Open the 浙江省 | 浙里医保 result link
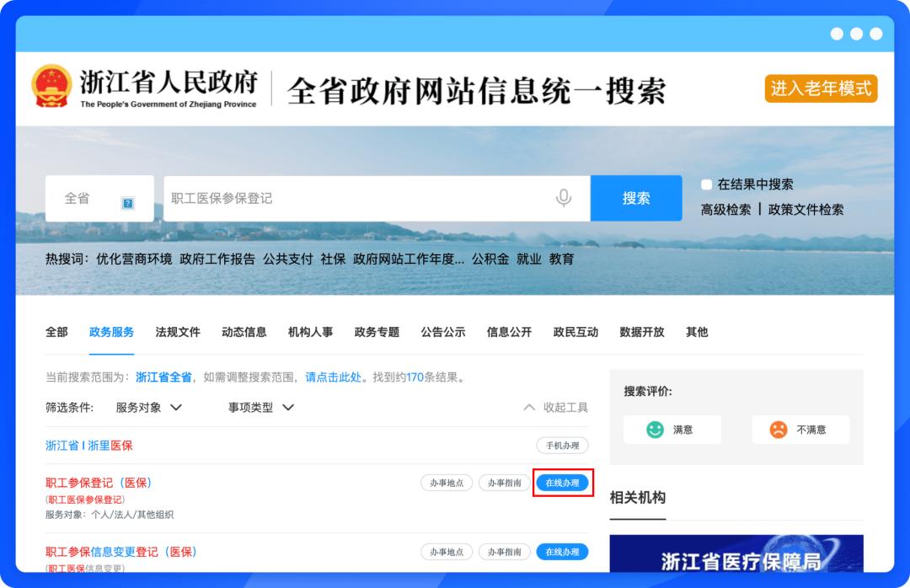 click(x=88, y=445)
